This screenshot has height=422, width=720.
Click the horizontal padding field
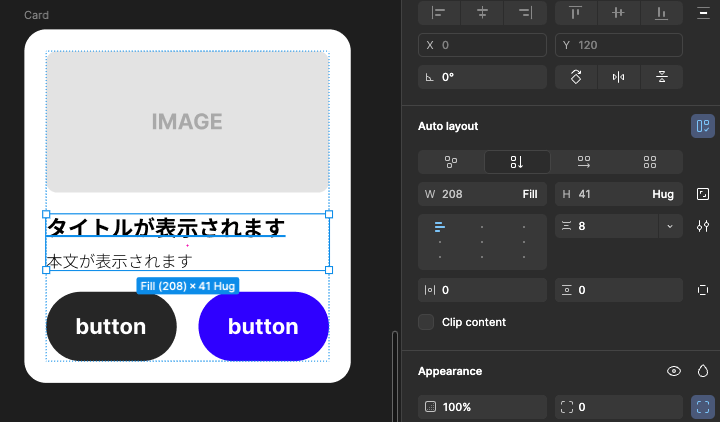tap(482, 290)
